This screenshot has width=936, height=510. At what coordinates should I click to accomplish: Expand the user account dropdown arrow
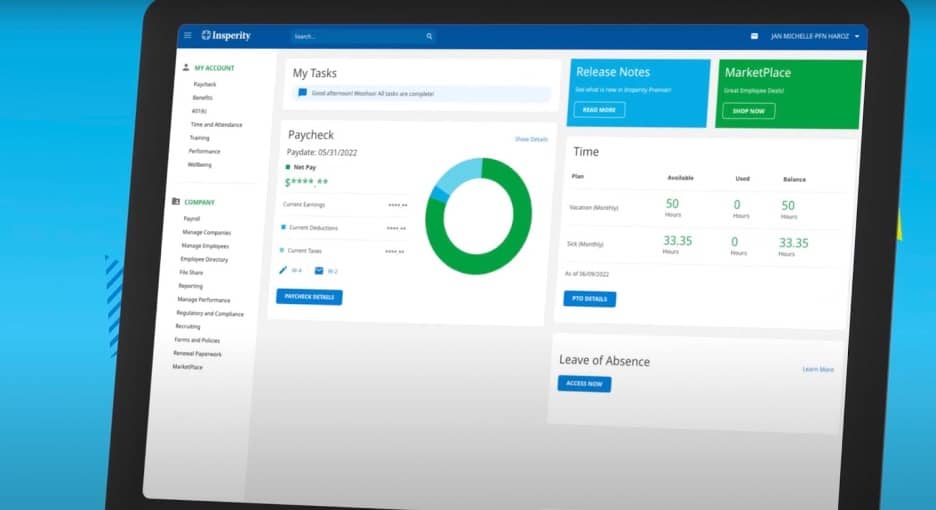(857, 37)
